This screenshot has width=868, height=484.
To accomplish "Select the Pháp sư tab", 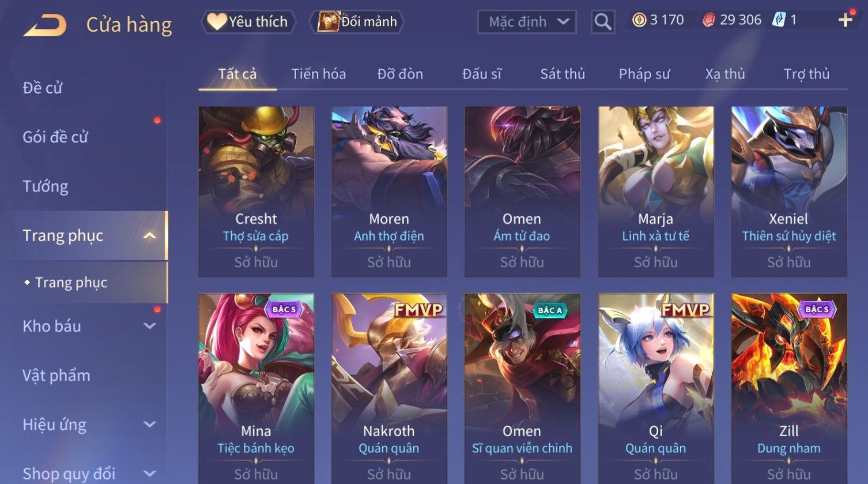I will [x=644, y=74].
